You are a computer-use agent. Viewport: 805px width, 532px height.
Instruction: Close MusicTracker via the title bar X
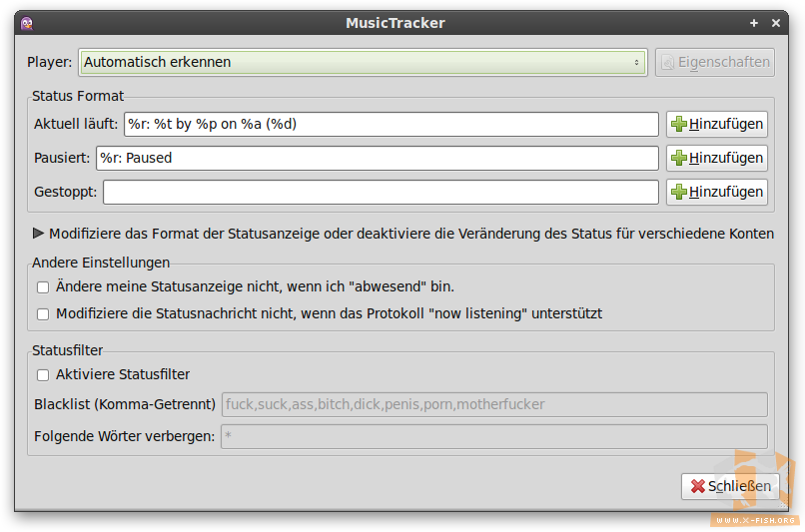[x=776, y=23]
